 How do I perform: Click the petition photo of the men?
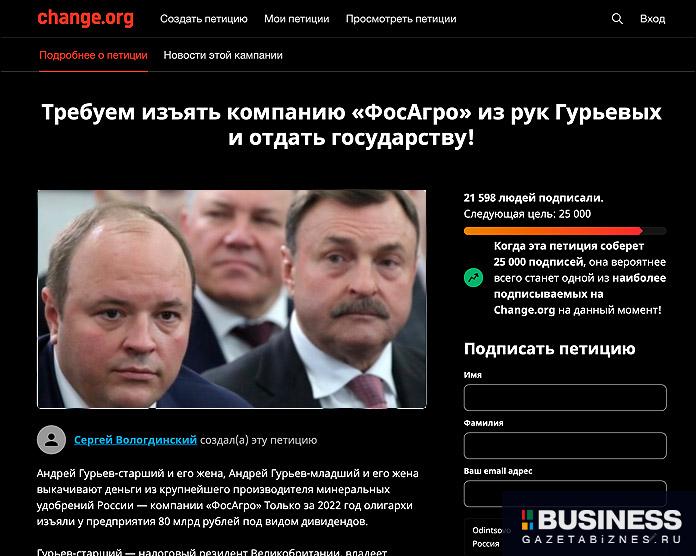point(232,299)
